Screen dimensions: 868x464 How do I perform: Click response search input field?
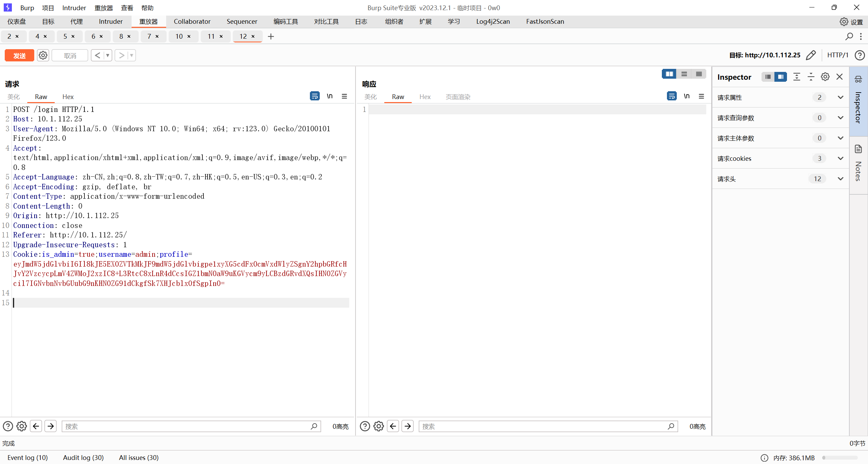(548, 426)
